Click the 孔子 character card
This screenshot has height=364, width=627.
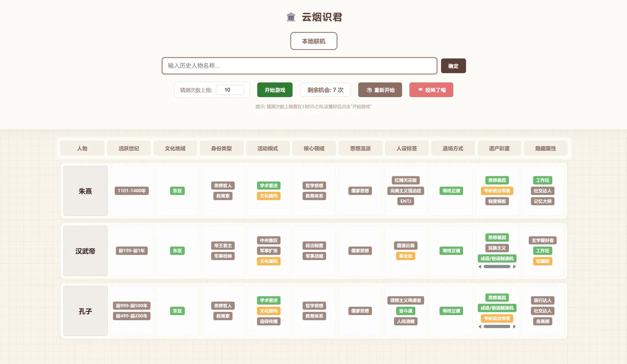(x=85, y=311)
